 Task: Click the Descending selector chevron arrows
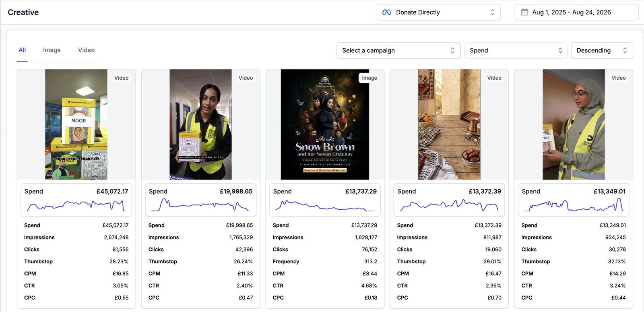point(625,50)
